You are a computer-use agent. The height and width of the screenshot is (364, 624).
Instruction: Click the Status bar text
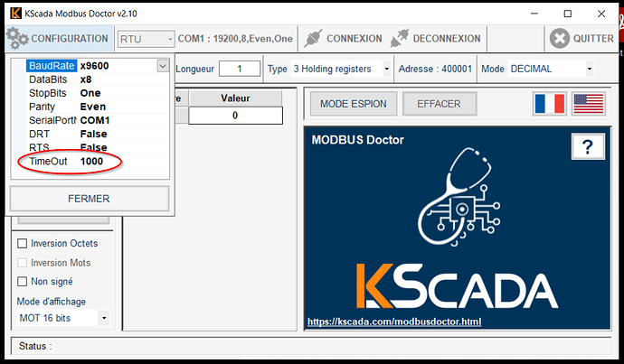coord(35,346)
